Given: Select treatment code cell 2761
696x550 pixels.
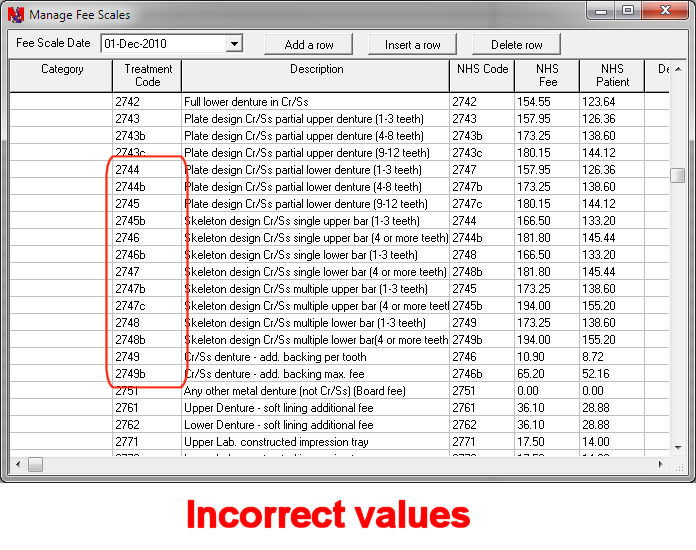Looking at the screenshot, I should point(147,408).
